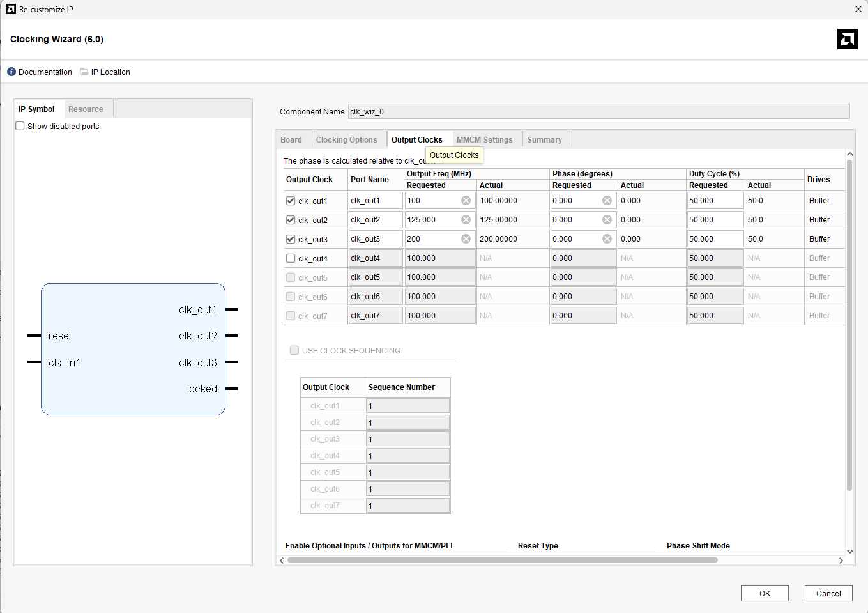Clear clk_out3 requested frequency with X icon
The width and height of the screenshot is (868, 613).
(x=466, y=239)
